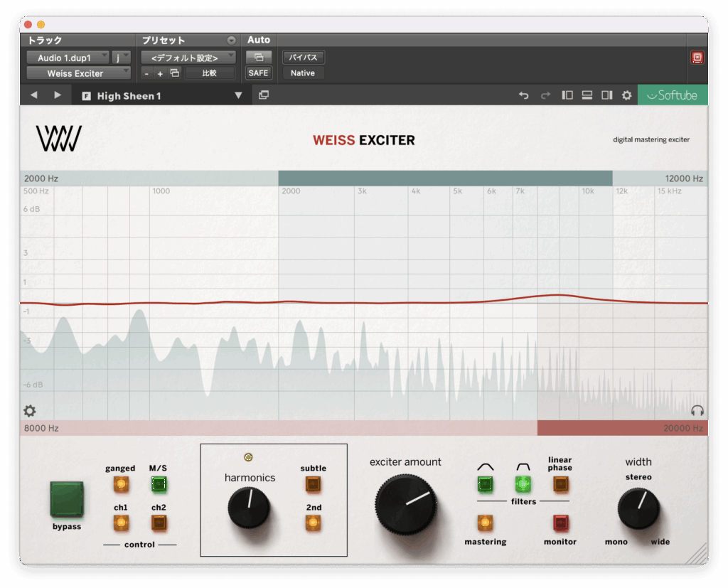
Task: Click the headphones listen icon
Action: pyautogui.click(x=697, y=410)
